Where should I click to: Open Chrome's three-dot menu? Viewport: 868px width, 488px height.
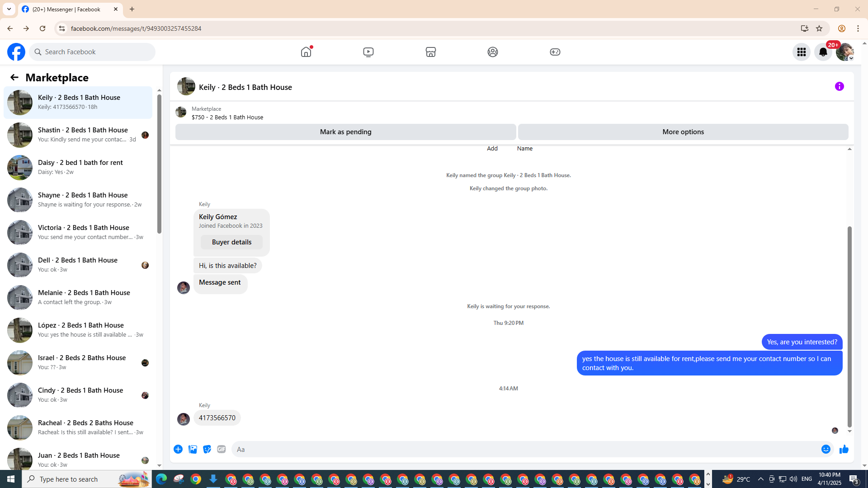click(858, 28)
